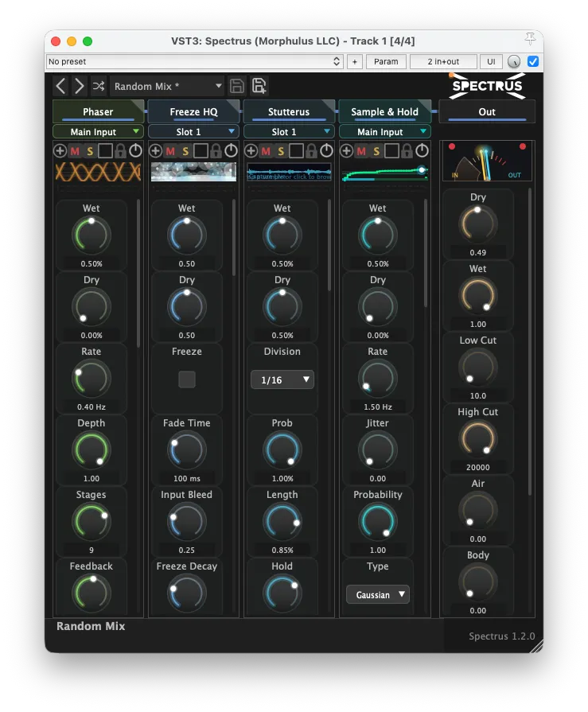588x712 pixels.
Task: Save preset with floppy disk icon
Action: (x=236, y=86)
